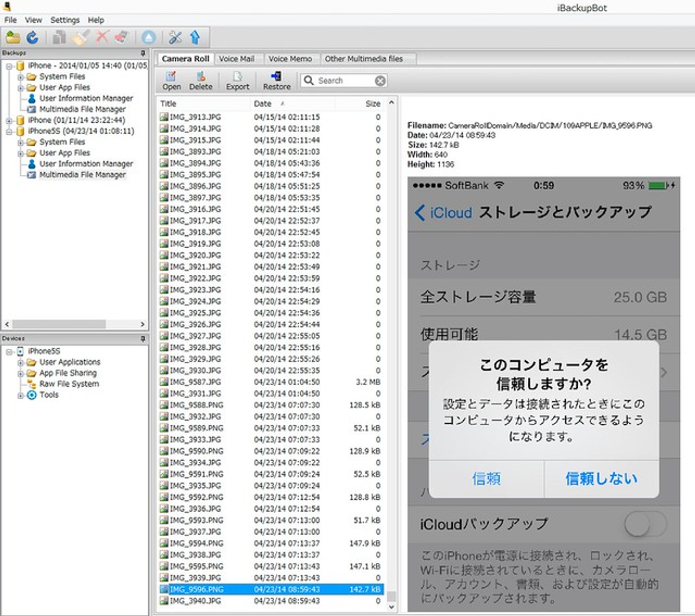Sort the list by the Title column header
The height and width of the screenshot is (616, 695).
[x=204, y=103]
